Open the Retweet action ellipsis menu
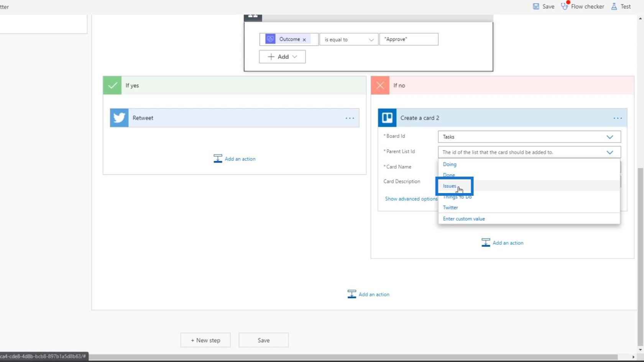This screenshot has height=362, width=644. [350, 118]
